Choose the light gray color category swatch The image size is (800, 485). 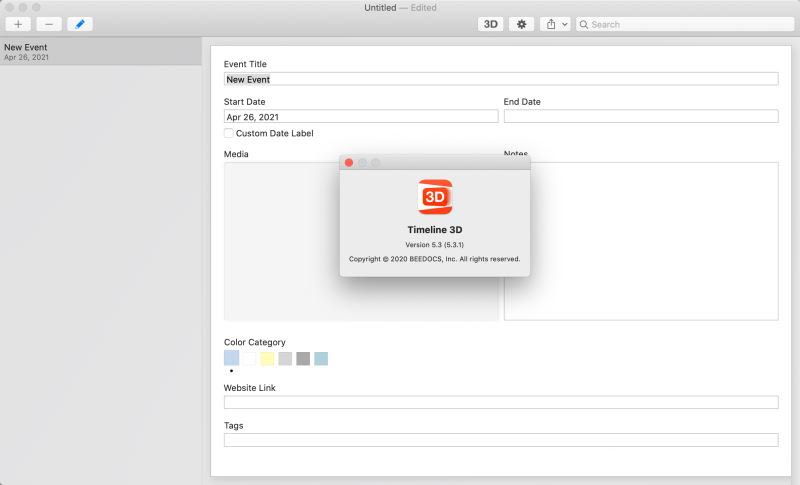(285, 359)
